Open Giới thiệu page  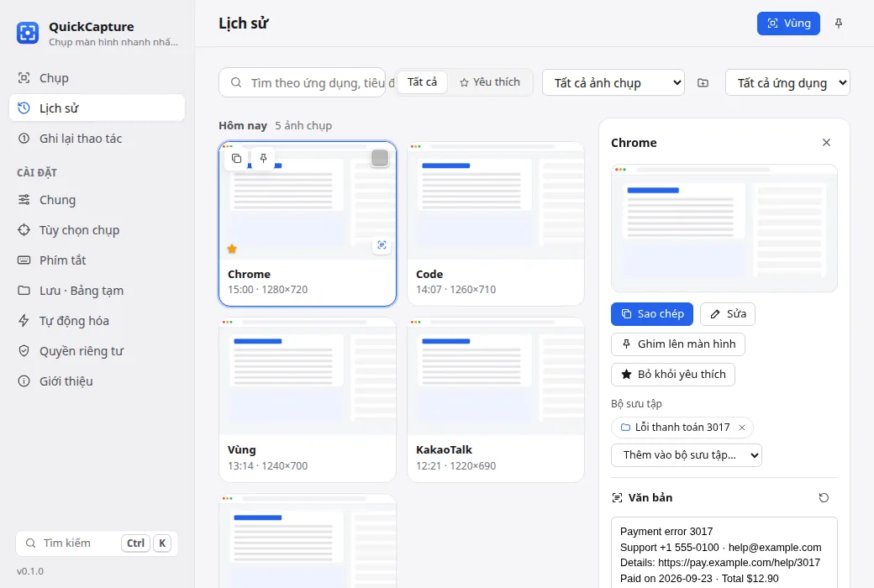tap(97, 381)
